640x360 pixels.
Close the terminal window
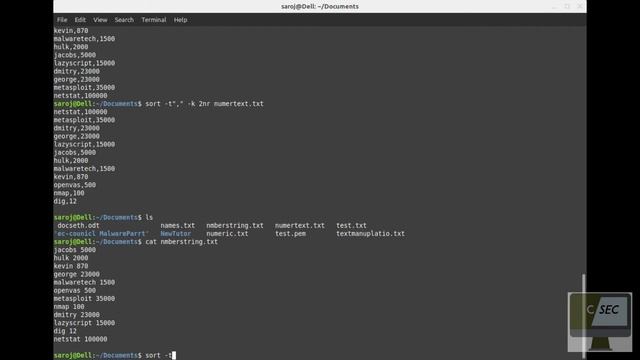click(580, 6)
